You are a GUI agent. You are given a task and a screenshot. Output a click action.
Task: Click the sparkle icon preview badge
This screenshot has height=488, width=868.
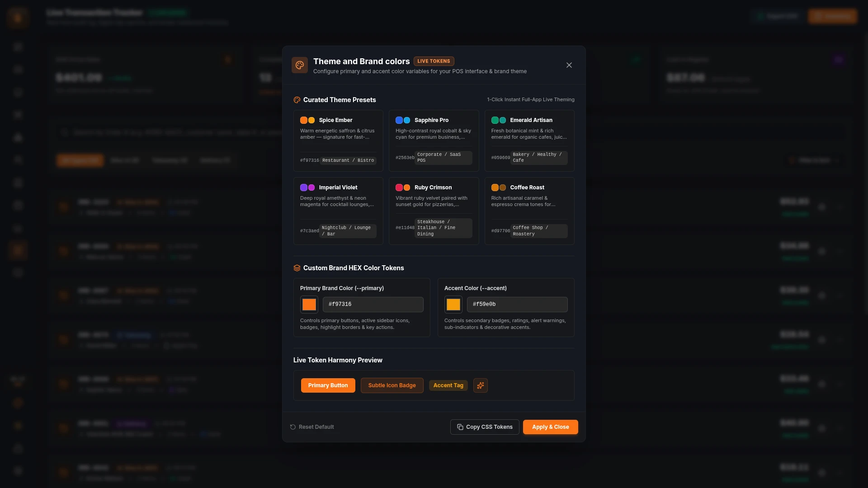(481, 385)
